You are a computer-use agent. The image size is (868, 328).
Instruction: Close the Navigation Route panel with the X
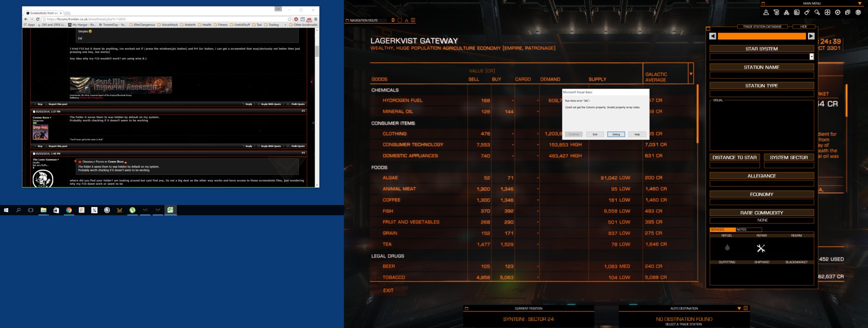click(413, 20)
